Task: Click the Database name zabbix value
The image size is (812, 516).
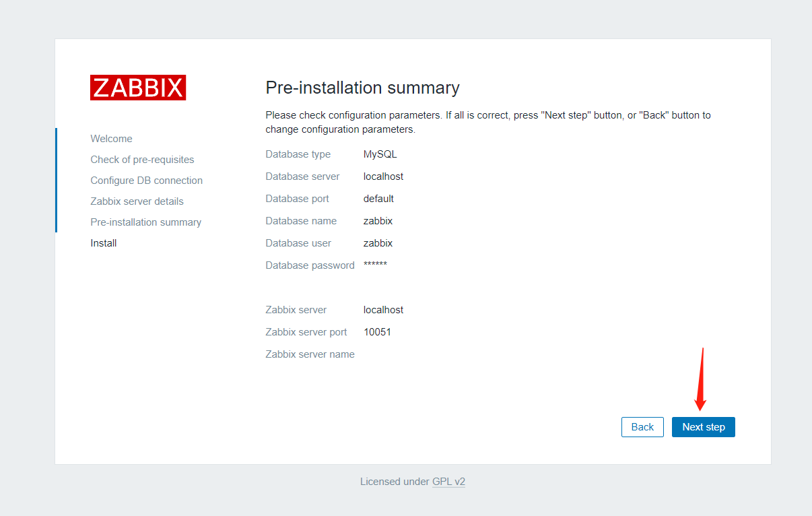Action: [x=378, y=221]
